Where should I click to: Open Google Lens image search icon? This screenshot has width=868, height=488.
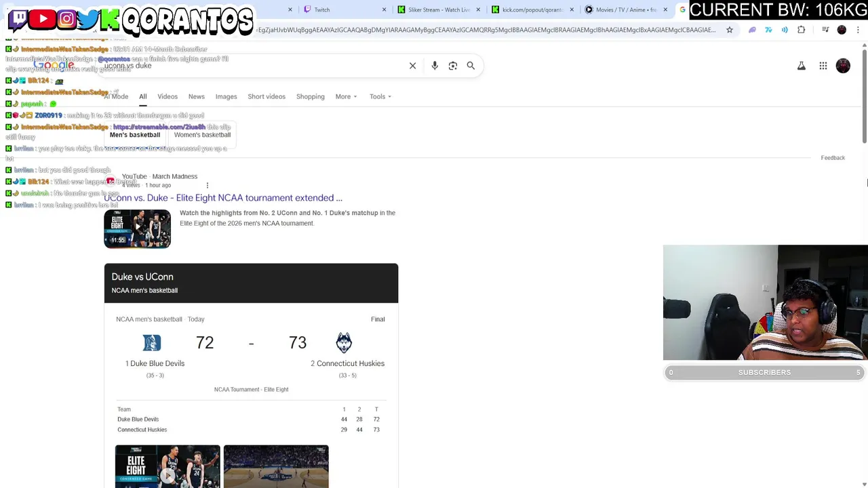[453, 66]
